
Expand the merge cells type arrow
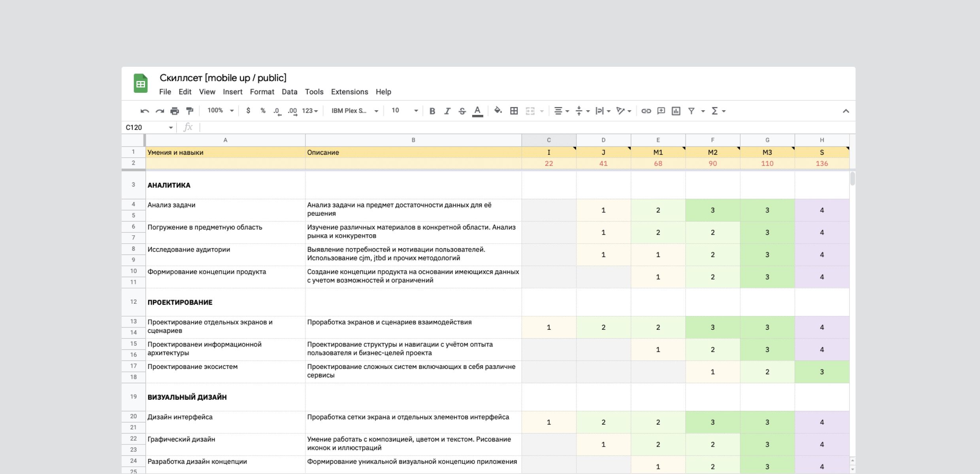(542, 111)
